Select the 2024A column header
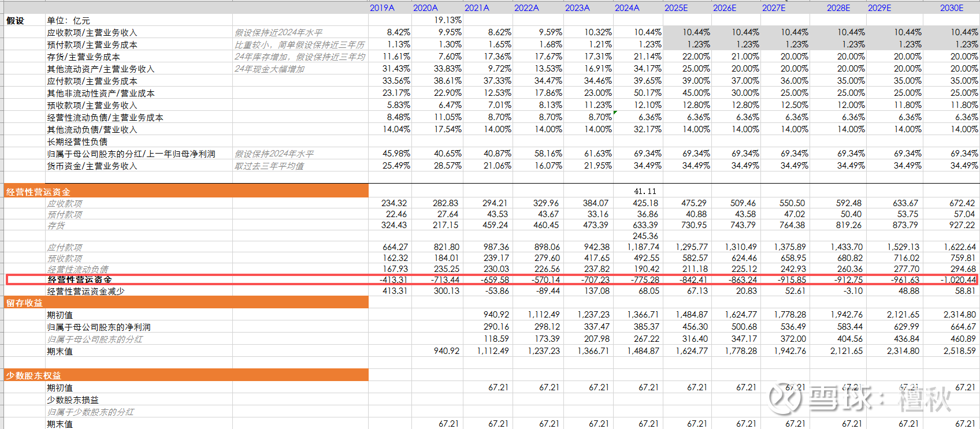Viewport: 980px width, 429px height. pos(627,8)
